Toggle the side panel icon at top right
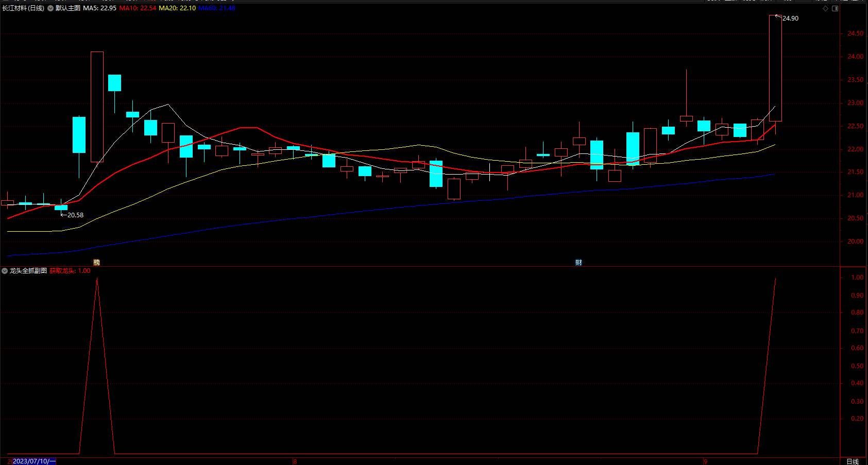 835,8
